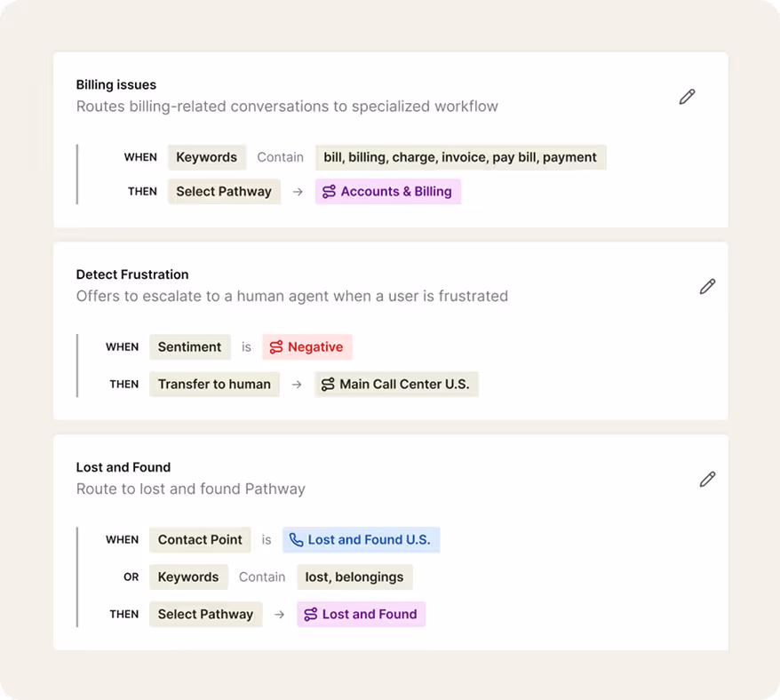Viewport: 780px width, 700px height.
Task: Click the phone icon on Lost and Found U.S.
Action: pyautogui.click(x=297, y=540)
